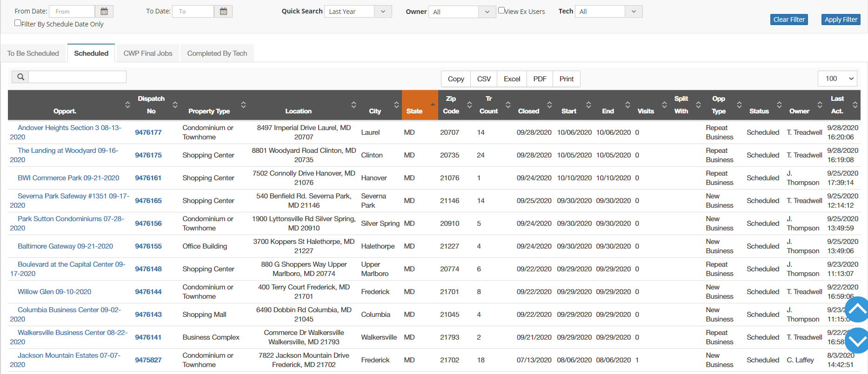Sort by Start date column

pos(574,105)
